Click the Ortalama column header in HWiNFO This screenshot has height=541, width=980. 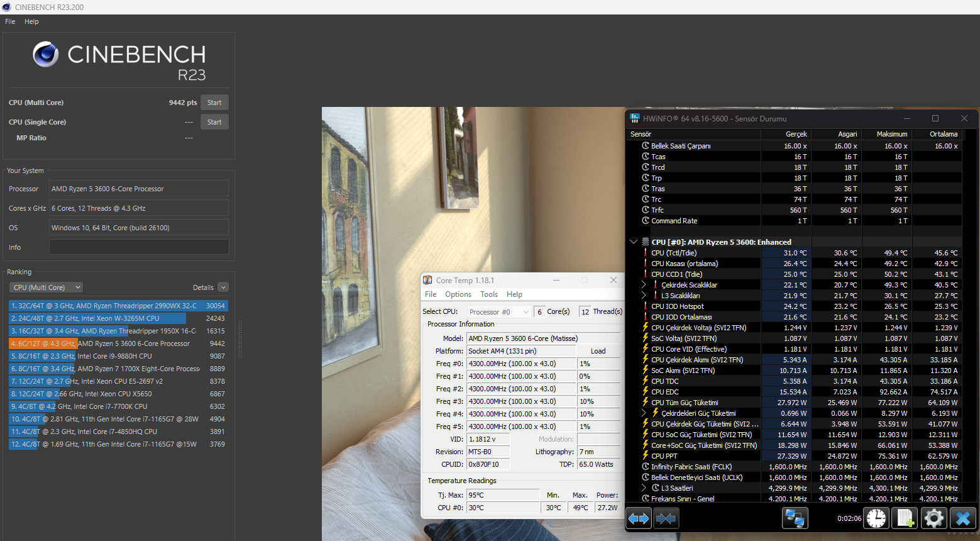pos(937,134)
